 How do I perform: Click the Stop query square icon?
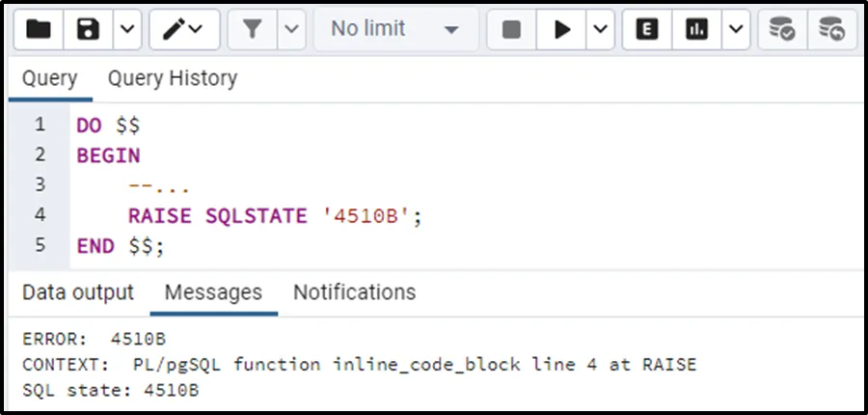tap(512, 30)
